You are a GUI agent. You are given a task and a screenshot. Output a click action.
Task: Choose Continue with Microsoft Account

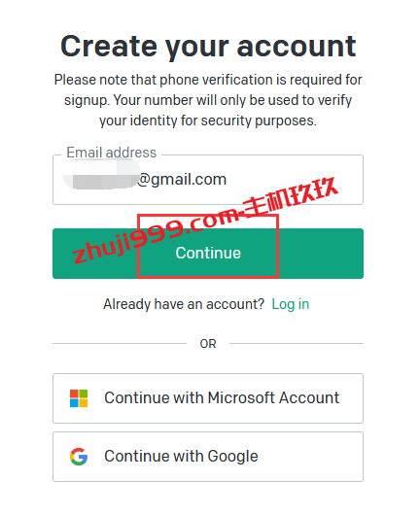click(x=208, y=398)
